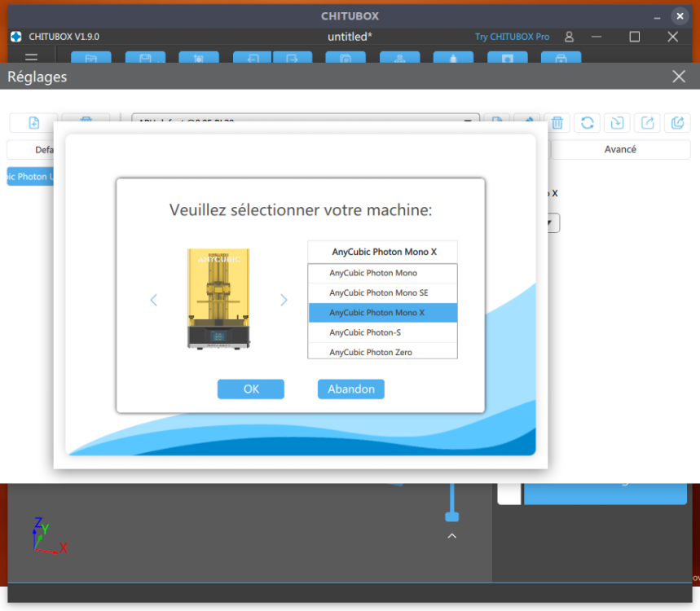The height and width of the screenshot is (611, 700).
Task: Confirm machine selection with OK
Action: point(251,389)
